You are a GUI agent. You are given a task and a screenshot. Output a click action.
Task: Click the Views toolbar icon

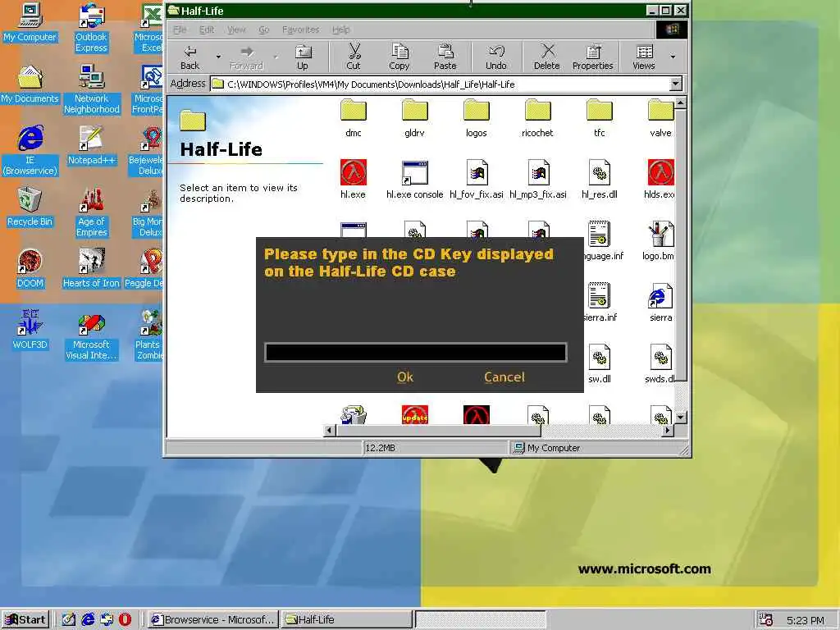[644, 58]
